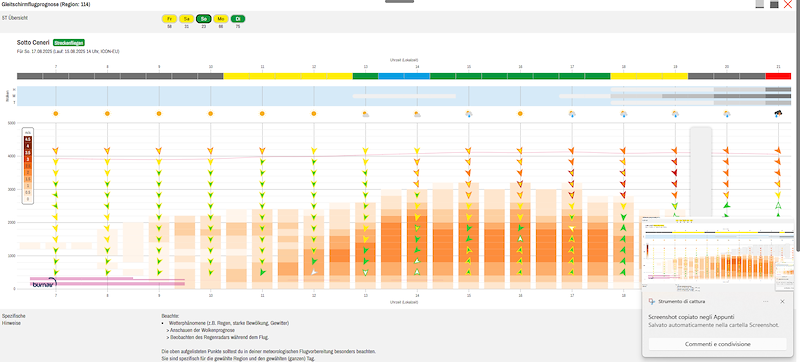
Task: Click the single-pane layout icon at top right
Action: pos(760,4)
